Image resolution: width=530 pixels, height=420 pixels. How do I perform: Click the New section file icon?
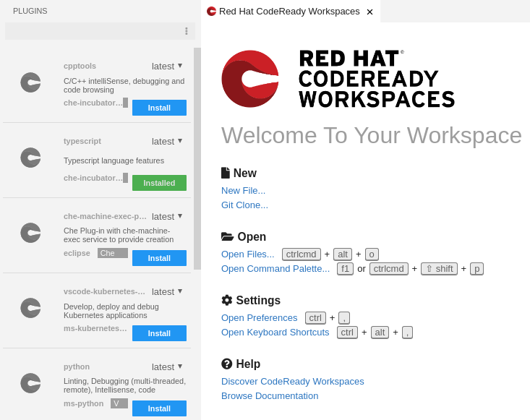(x=226, y=173)
